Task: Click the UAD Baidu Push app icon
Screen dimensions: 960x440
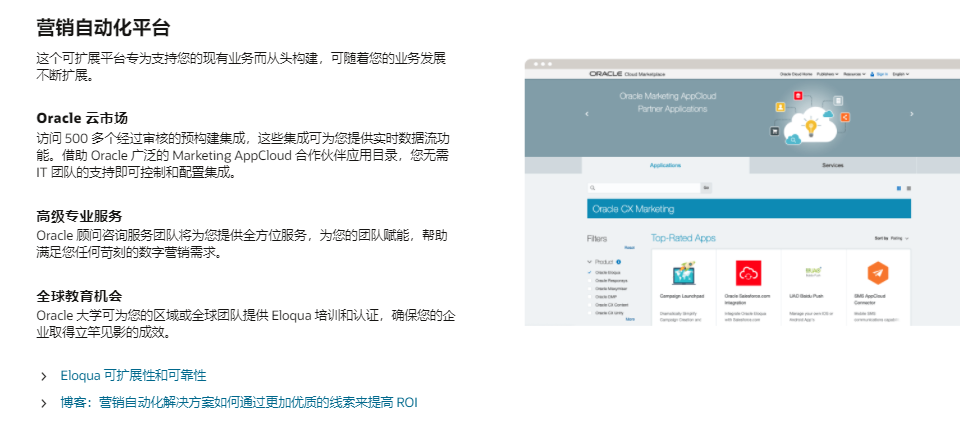Action: [x=813, y=271]
